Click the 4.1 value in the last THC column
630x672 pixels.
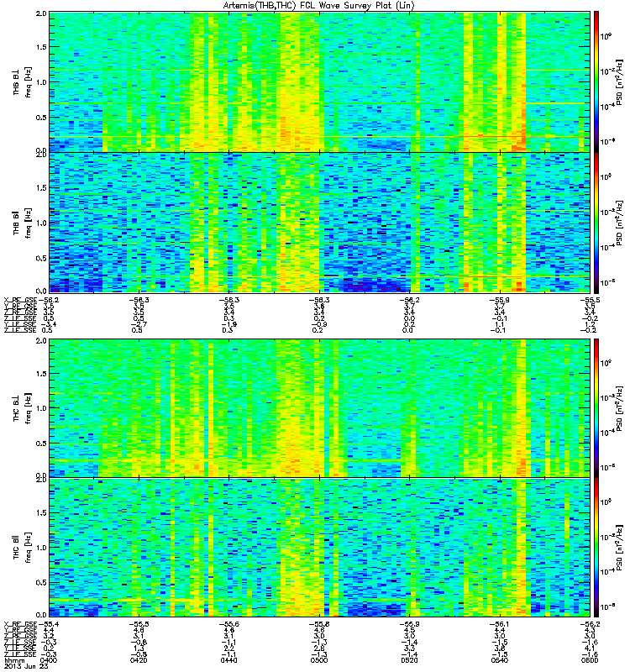coord(590,648)
